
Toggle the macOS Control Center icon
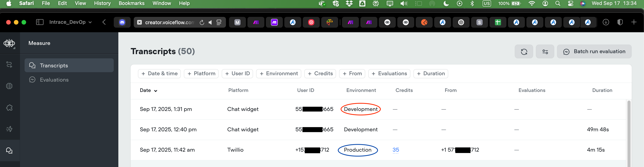(x=570, y=3)
